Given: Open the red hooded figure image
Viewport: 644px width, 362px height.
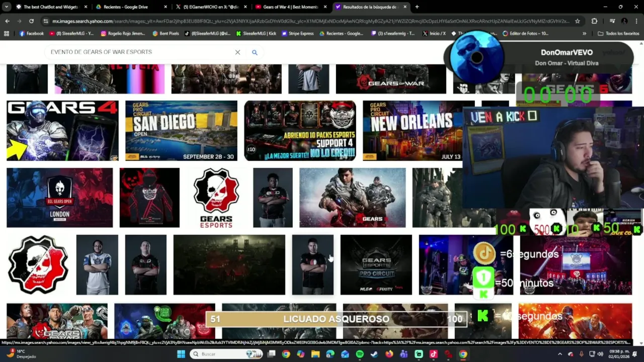Looking at the screenshot, I should point(149,198).
